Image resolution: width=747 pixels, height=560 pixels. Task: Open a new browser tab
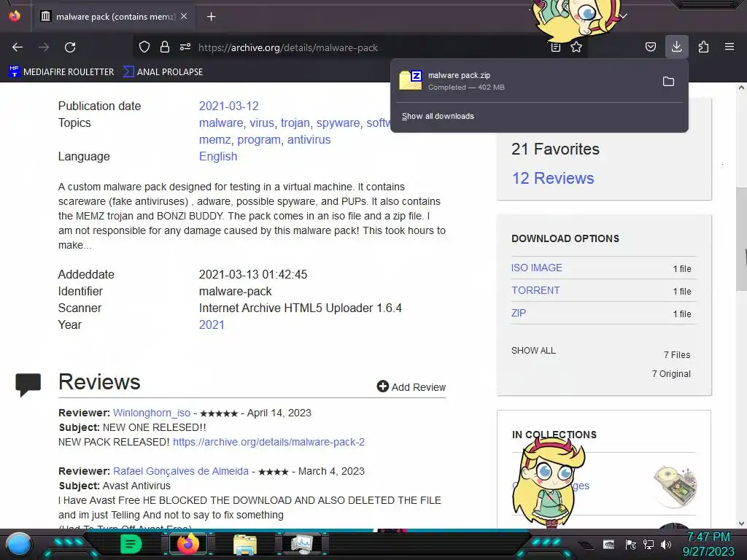click(211, 17)
